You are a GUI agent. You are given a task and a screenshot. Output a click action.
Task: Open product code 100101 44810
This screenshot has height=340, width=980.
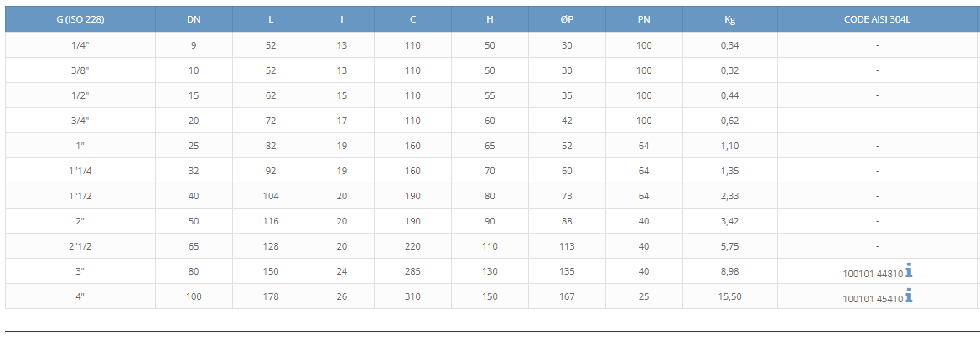tap(873, 273)
